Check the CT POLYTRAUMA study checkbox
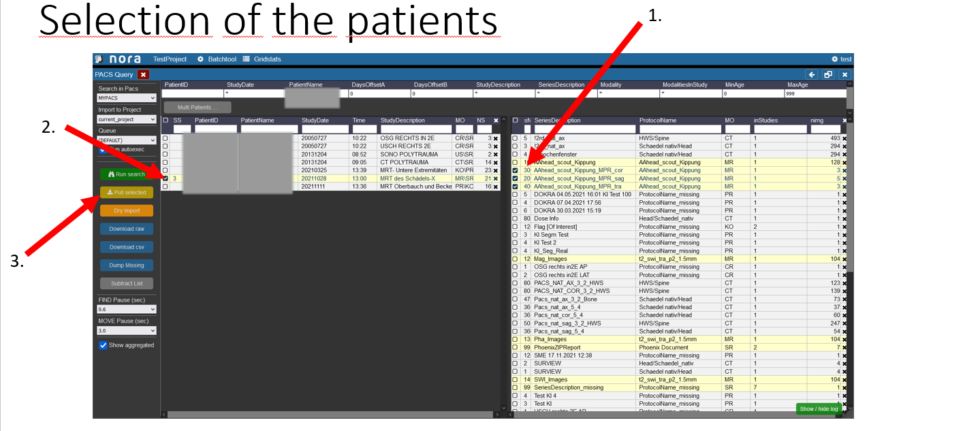 pos(165,162)
